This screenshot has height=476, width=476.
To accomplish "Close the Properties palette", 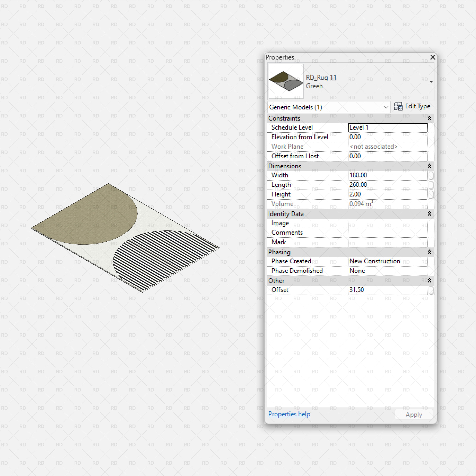I will (433, 57).
